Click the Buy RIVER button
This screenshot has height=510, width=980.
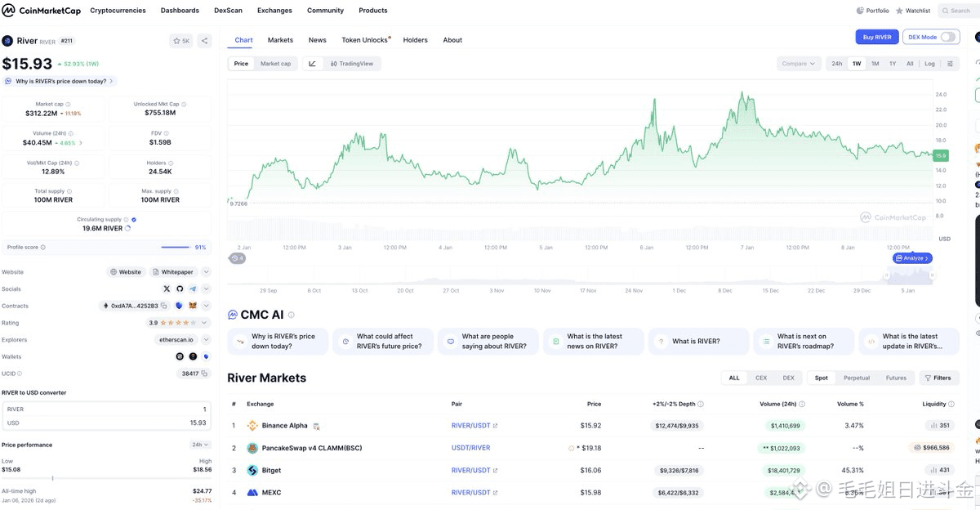[877, 37]
